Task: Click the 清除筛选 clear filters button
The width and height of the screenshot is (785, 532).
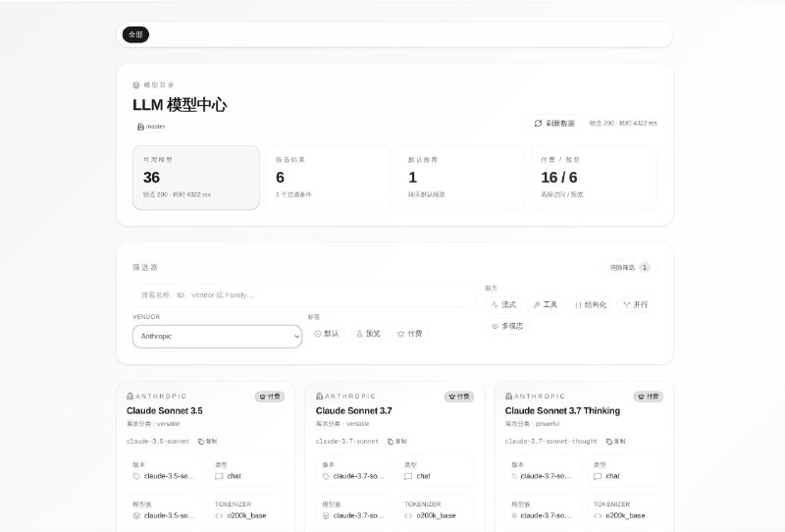Action: click(628, 267)
